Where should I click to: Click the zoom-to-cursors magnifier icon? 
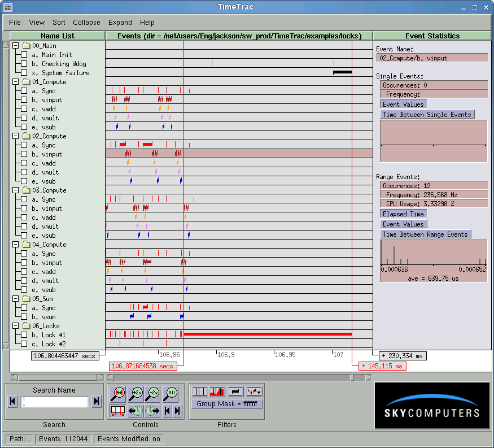[118, 393]
